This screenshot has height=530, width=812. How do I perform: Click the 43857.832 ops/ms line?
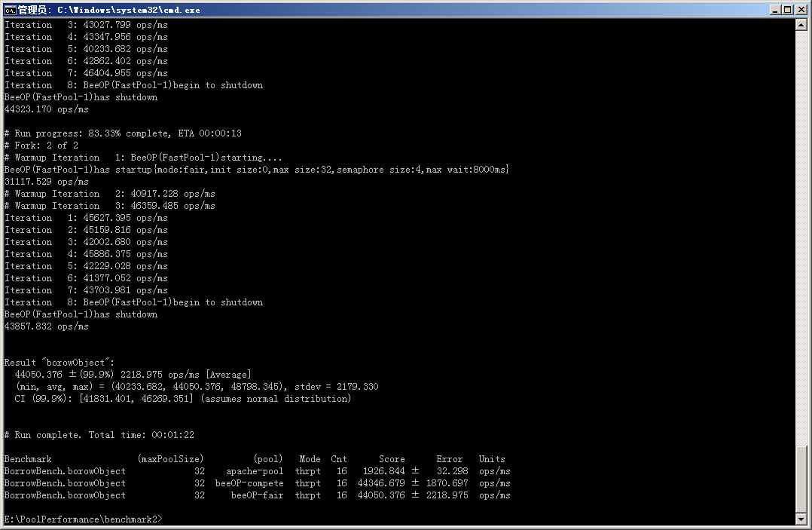[47, 326]
